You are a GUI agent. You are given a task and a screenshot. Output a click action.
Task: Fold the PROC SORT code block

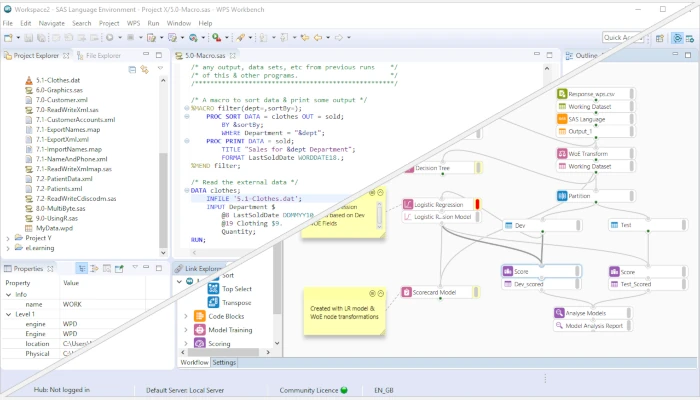click(187, 117)
